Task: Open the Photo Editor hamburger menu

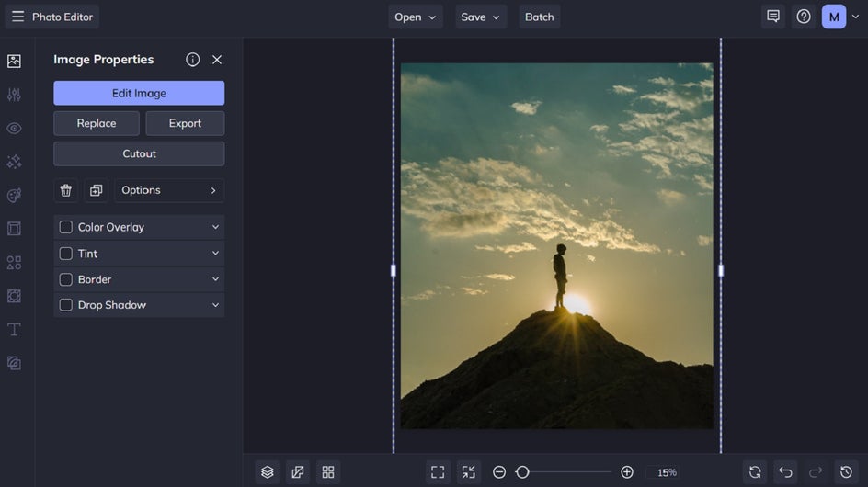Action: 18,17
